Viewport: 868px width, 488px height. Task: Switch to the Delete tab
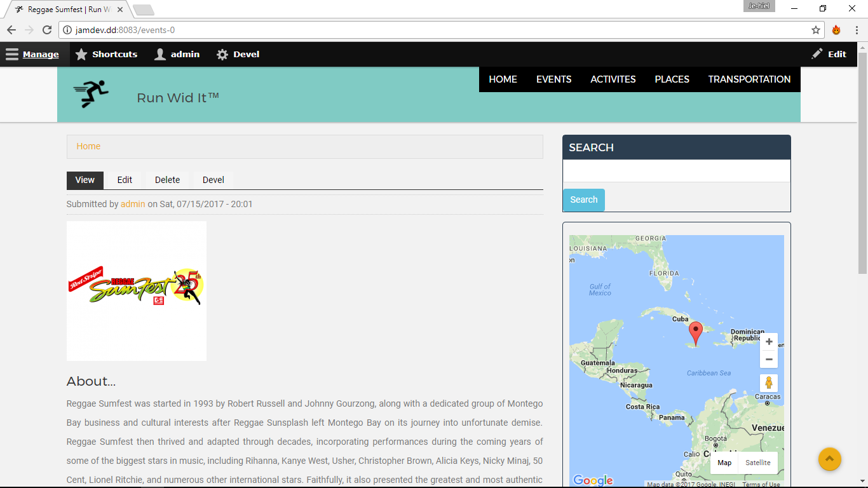(167, 180)
